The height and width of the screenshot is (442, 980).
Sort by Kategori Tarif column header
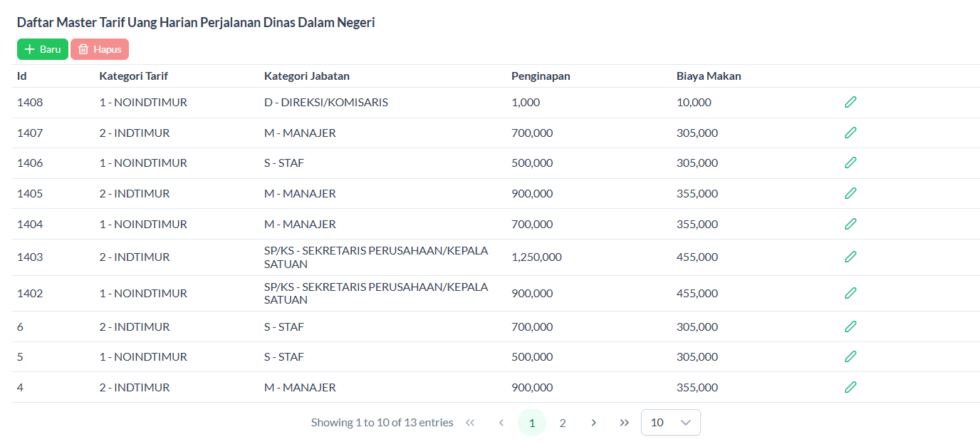pos(134,76)
